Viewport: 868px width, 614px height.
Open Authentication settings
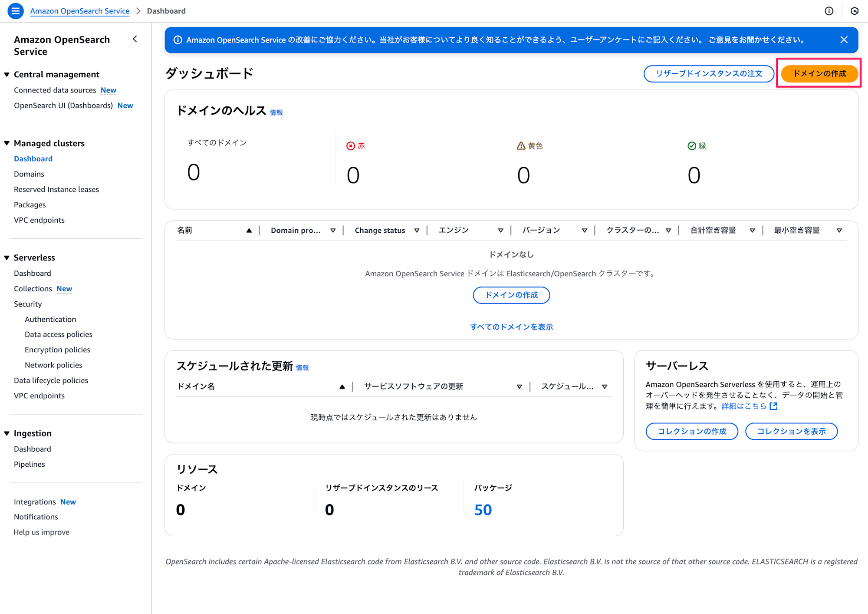pyautogui.click(x=50, y=319)
